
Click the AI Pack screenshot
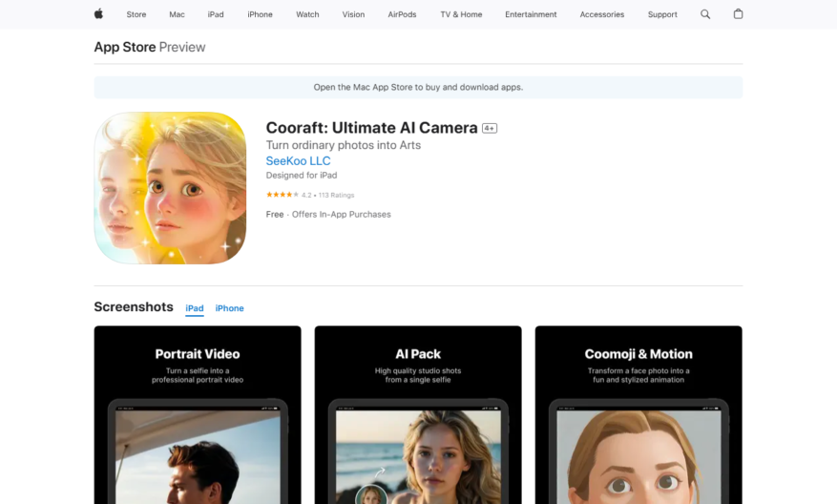click(418, 415)
